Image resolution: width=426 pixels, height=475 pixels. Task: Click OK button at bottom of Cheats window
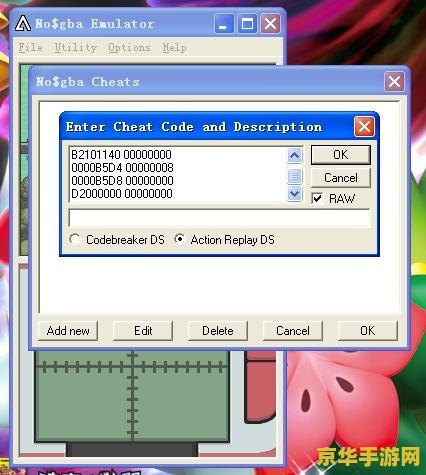pyautogui.click(x=368, y=331)
